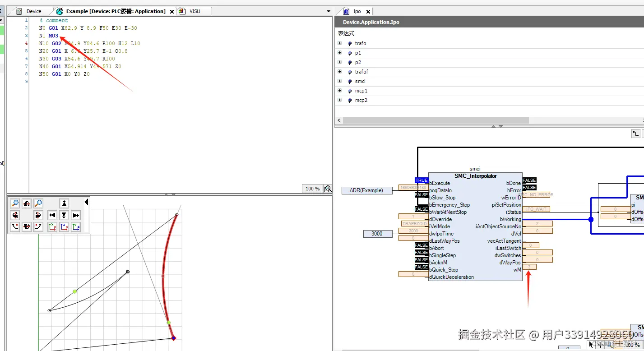Close the Ipo tab

point(368,12)
